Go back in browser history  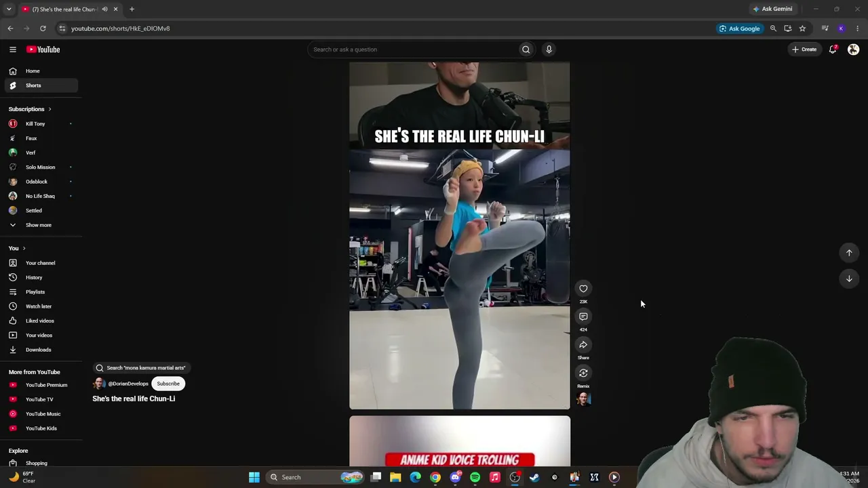pyautogui.click(x=10, y=28)
